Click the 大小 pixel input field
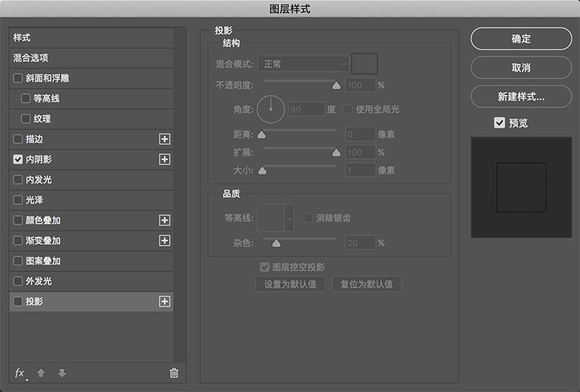This screenshot has height=392, width=580. click(361, 170)
